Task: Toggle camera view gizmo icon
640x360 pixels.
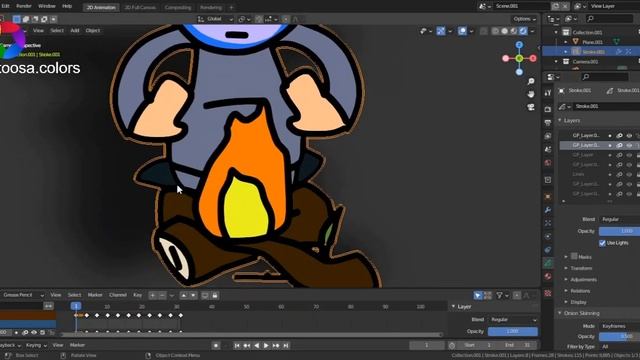Action: [x=531, y=107]
